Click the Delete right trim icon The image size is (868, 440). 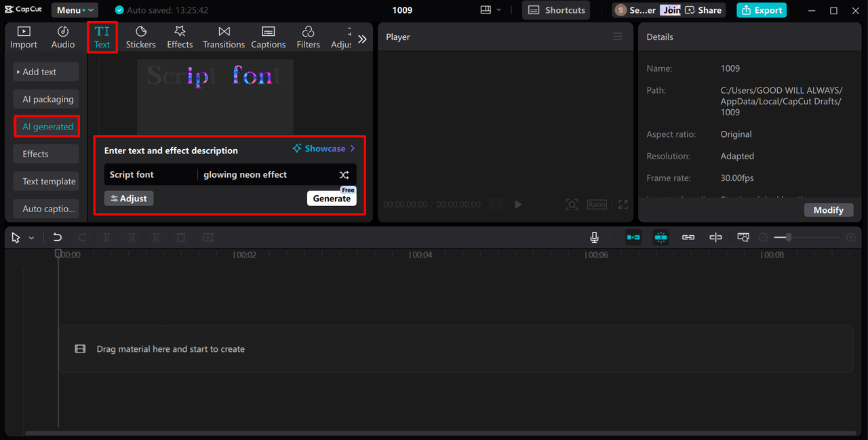click(156, 237)
